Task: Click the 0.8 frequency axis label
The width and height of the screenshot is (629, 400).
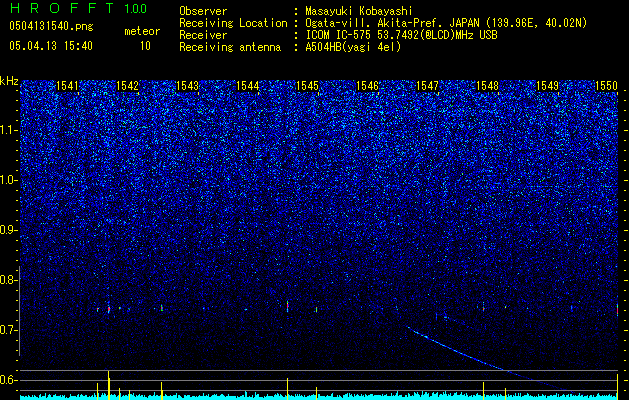Action: point(8,280)
